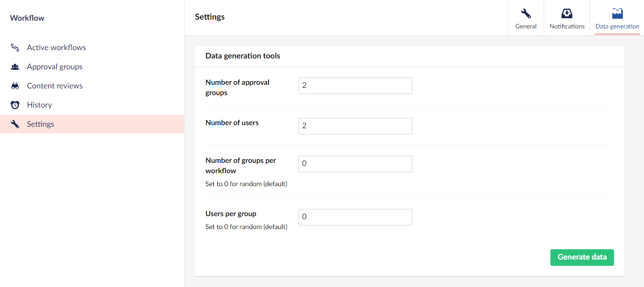
Task: Focus the Number of approval groups field
Action: (x=355, y=86)
